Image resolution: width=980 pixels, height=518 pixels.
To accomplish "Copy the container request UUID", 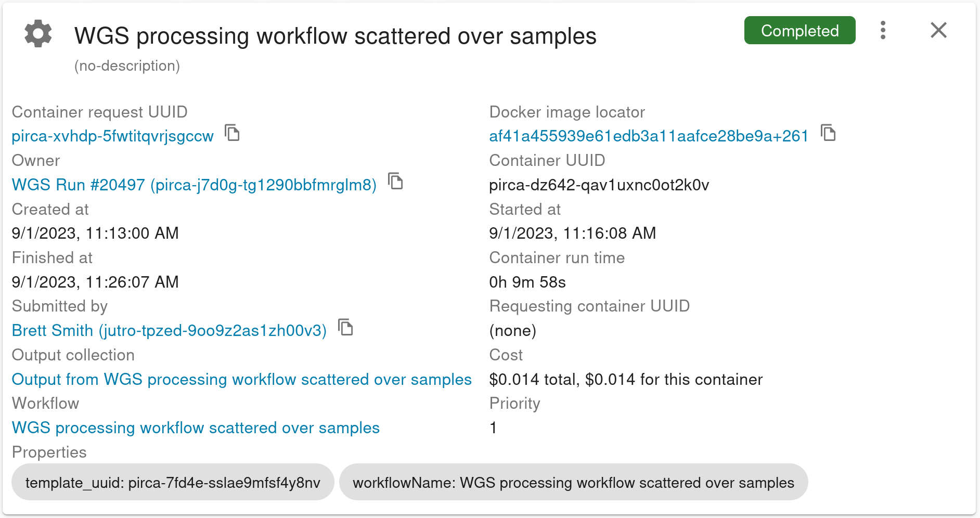I will [232, 133].
